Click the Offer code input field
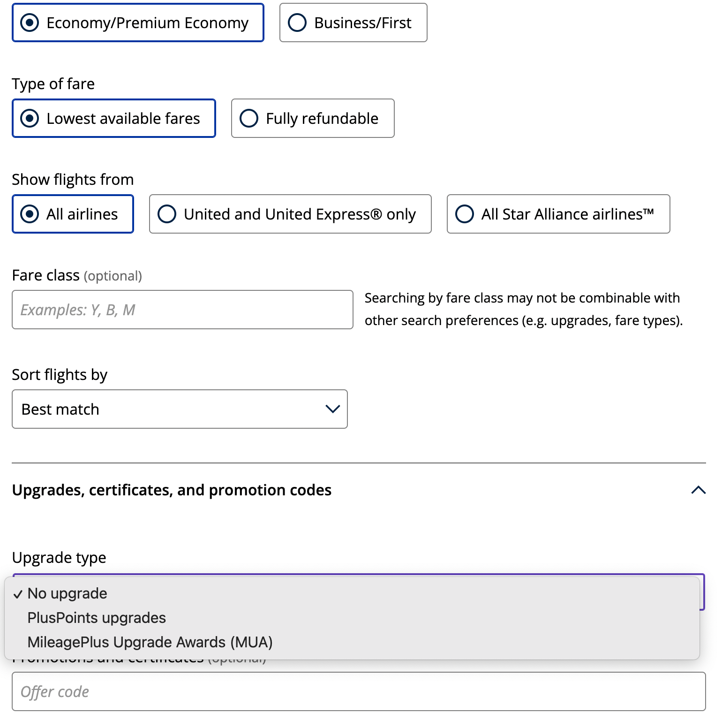Image resolution: width=722 pixels, height=728 pixels. point(359,691)
